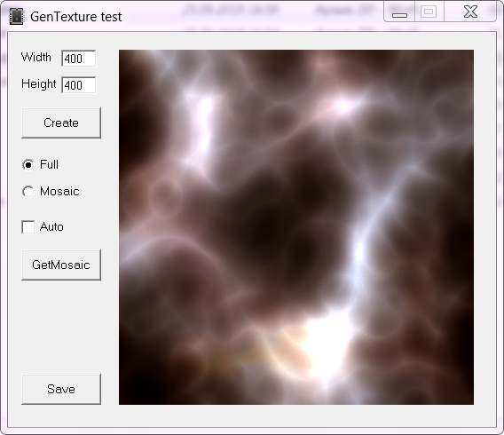Click the Save button
Viewport: 504px width, 435px height.
61,389
